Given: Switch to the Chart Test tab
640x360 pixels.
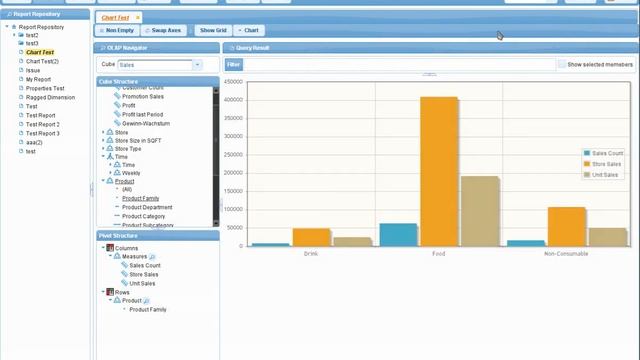Looking at the screenshot, I should tap(115, 18).
